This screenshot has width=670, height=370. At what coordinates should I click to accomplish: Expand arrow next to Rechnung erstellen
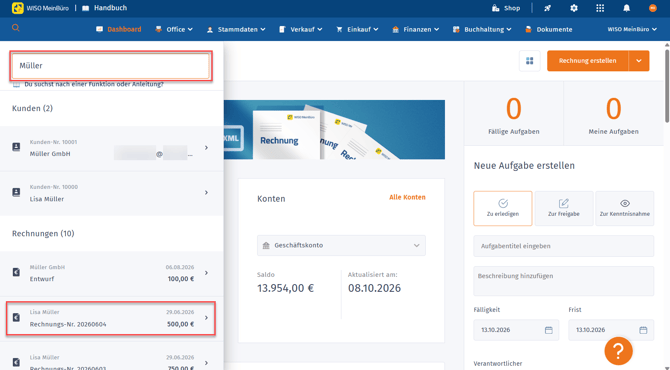[x=639, y=61]
